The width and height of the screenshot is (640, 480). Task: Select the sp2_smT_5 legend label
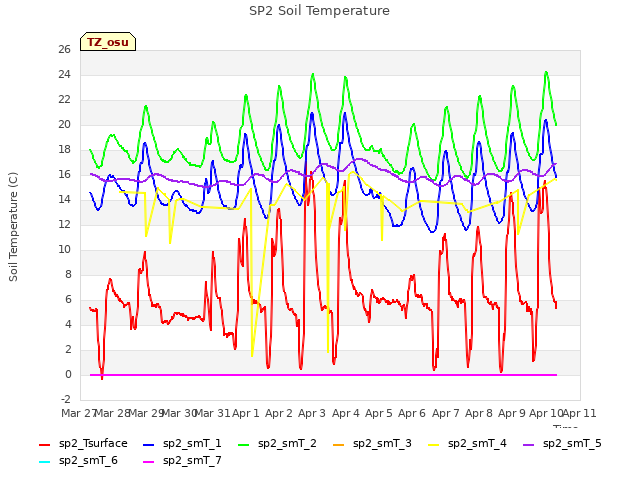pyautogui.click(x=572, y=443)
